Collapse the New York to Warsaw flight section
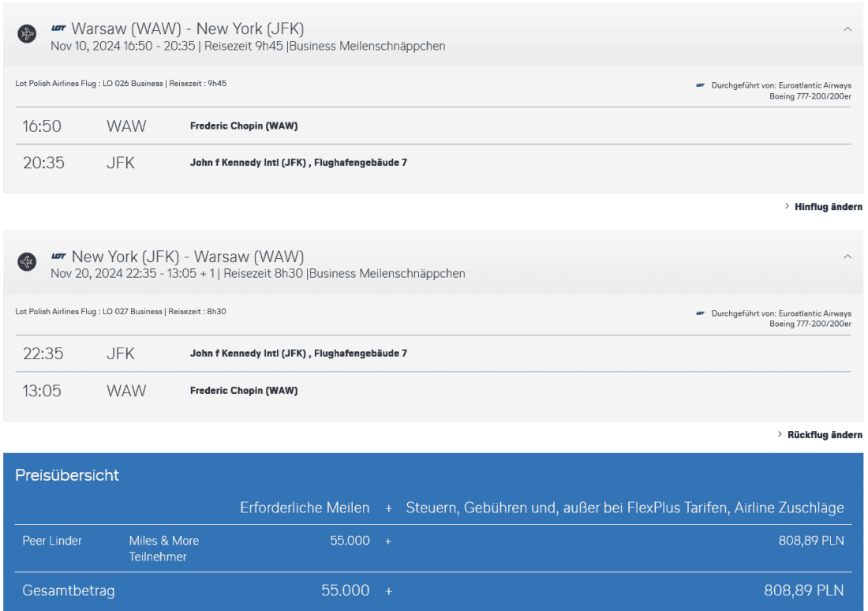868x611 pixels. pyautogui.click(x=847, y=257)
